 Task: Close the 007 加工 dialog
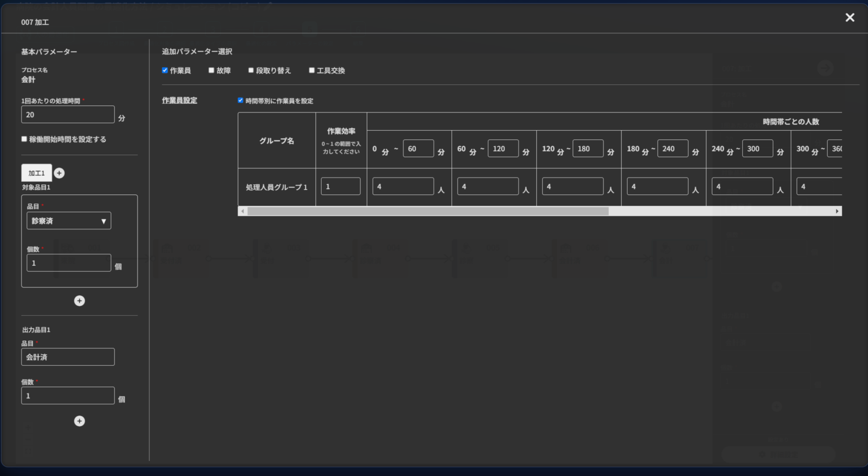pos(850,17)
